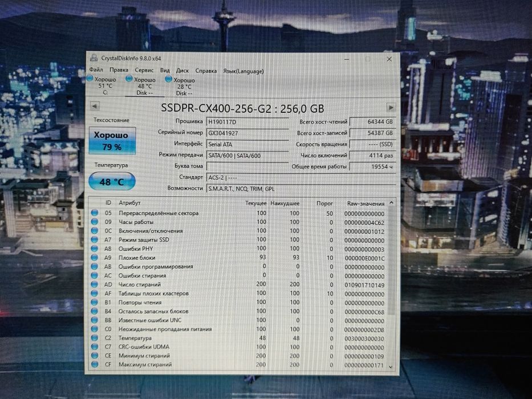Select the Температура attribute row name

pos(135,338)
